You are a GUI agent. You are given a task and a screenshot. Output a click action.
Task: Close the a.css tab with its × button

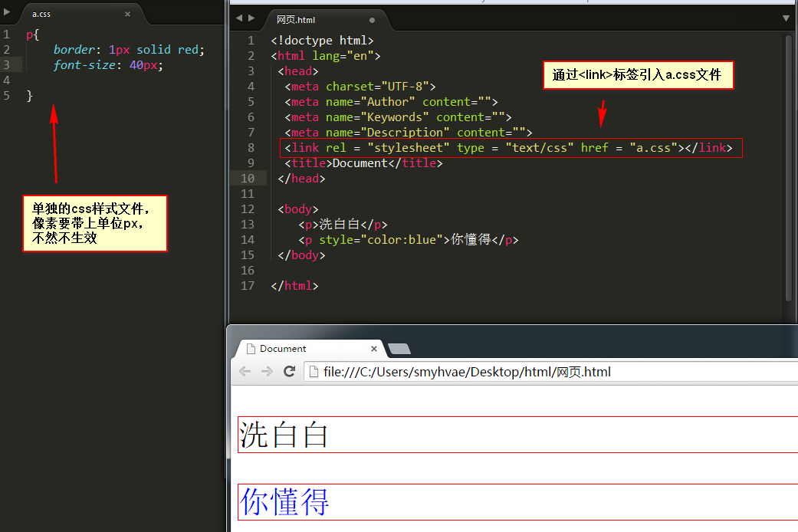pyautogui.click(x=127, y=13)
